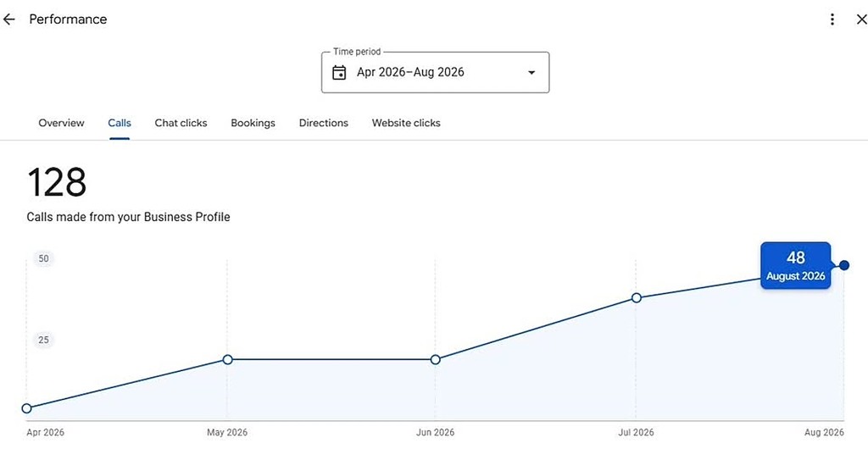This screenshot has width=868, height=471.
Task: Click the 50 y-axis label
Action: (x=44, y=258)
